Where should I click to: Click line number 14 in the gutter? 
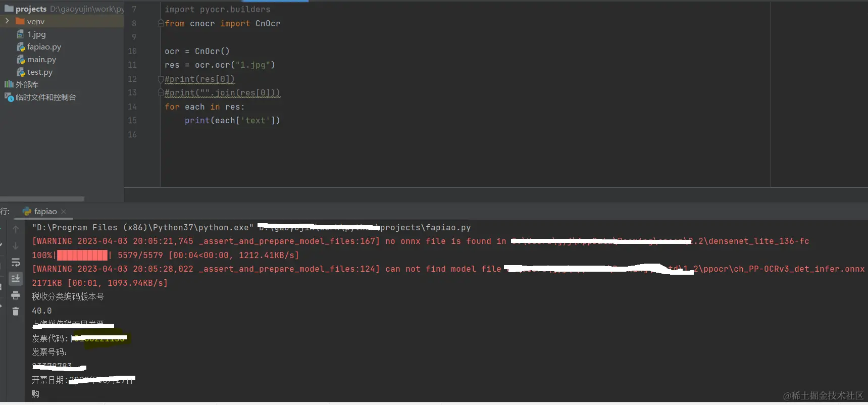click(x=132, y=107)
